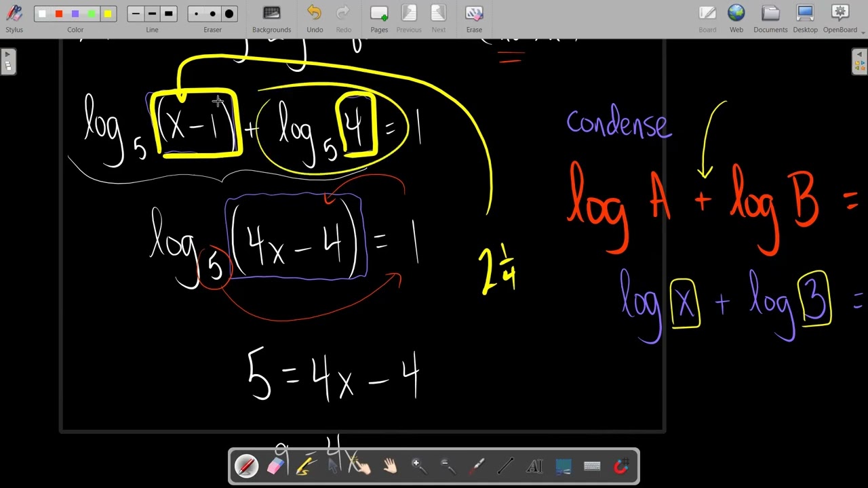This screenshot has width=868, height=488.
Task: Expand the right side panel
Action: (x=860, y=62)
